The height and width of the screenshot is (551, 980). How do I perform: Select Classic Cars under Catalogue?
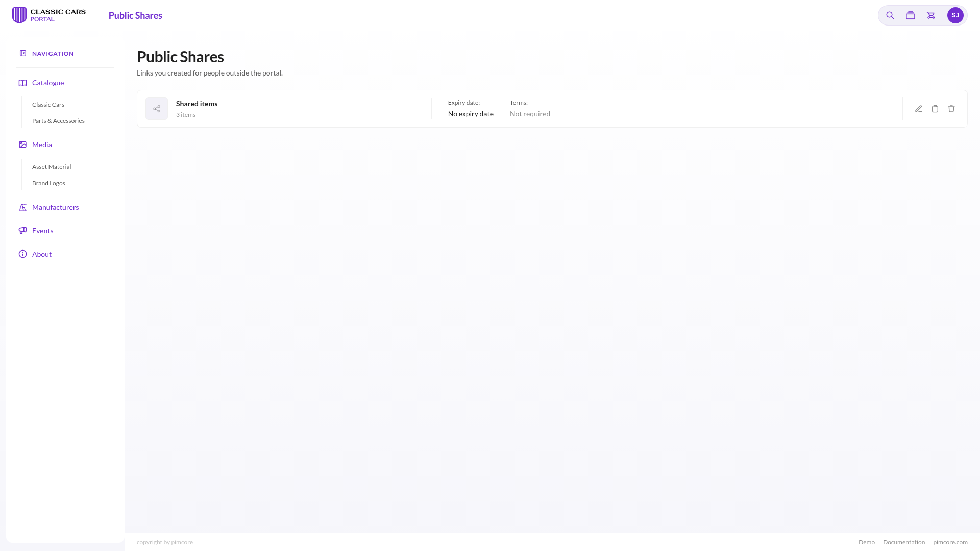pyautogui.click(x=48, y=105)
